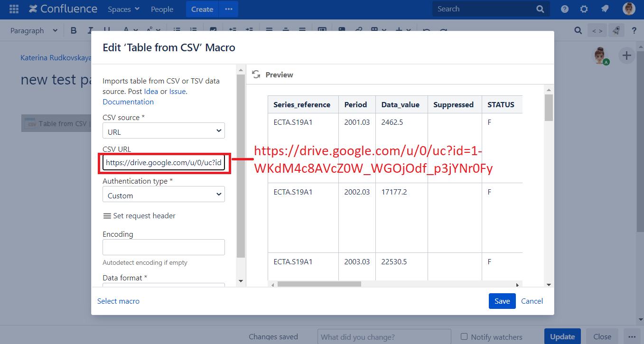
Task: Click the Encoding input field
Action: 164,247
